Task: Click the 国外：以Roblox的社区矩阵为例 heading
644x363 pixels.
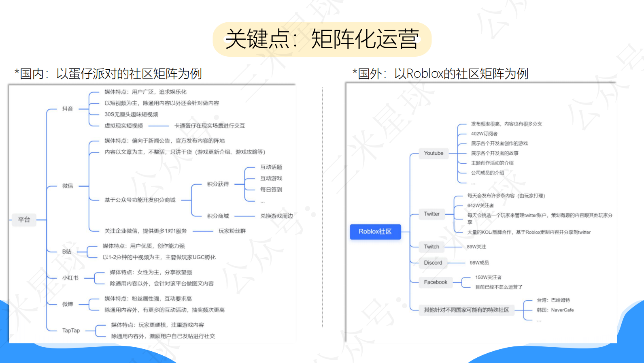Action: point(440,74)
